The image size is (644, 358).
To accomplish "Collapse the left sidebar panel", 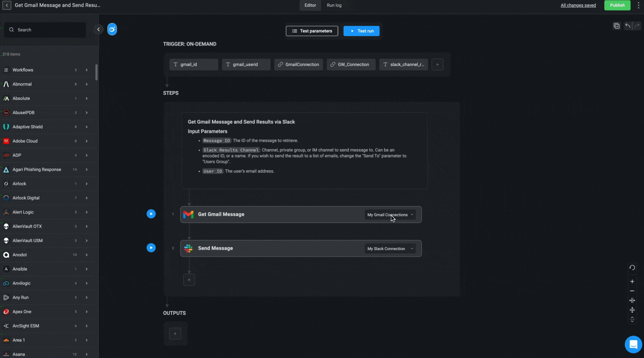I will (x=98, y=30).
